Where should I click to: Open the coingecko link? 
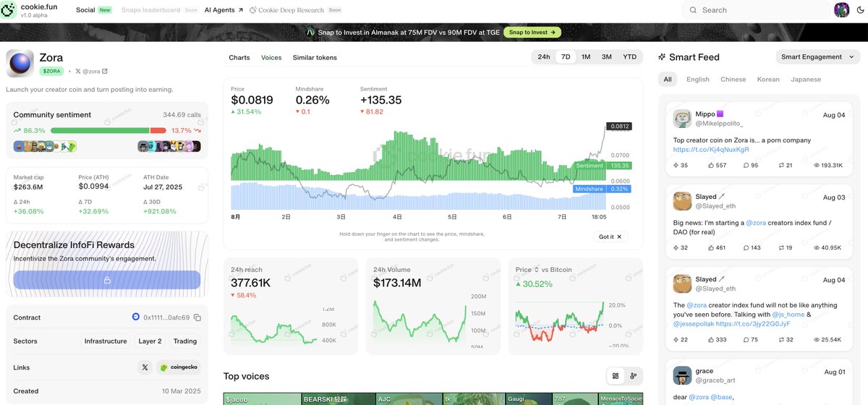pos(179,367)
